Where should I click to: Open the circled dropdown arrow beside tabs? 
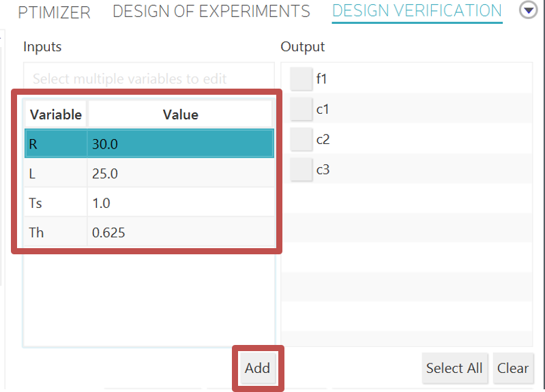tap(529, 11)
